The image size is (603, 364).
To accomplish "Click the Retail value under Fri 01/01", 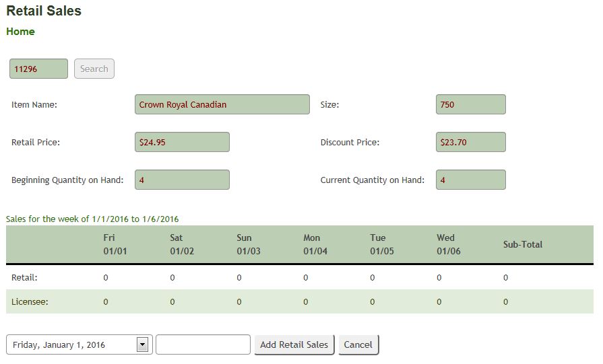I will tap(106, 278).
